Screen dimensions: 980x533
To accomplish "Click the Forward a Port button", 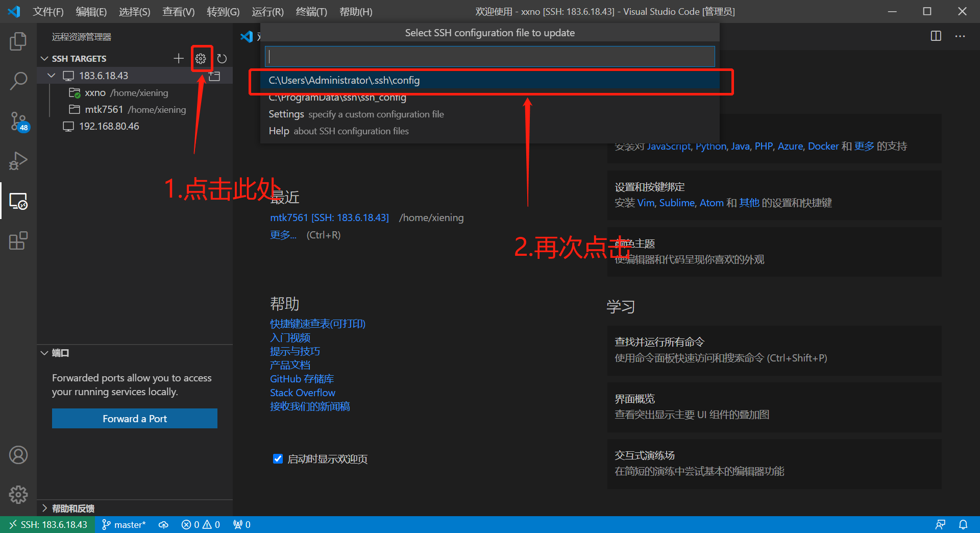I will [135, 419].
